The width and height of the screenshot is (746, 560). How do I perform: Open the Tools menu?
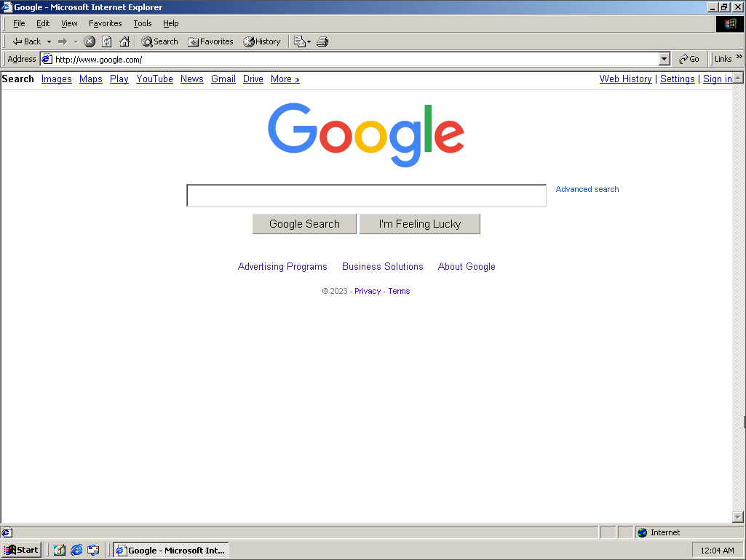[142, 23]
